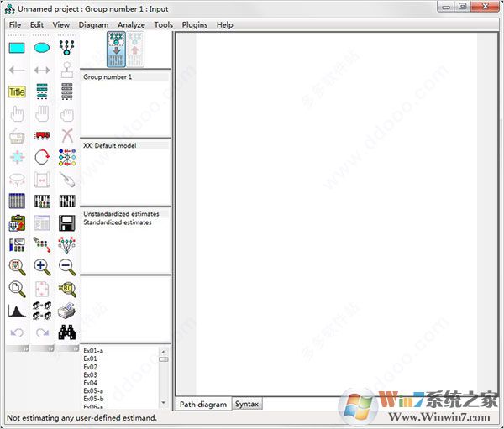Open the Edit menu
504x429 pixels.
coord(37,24)
